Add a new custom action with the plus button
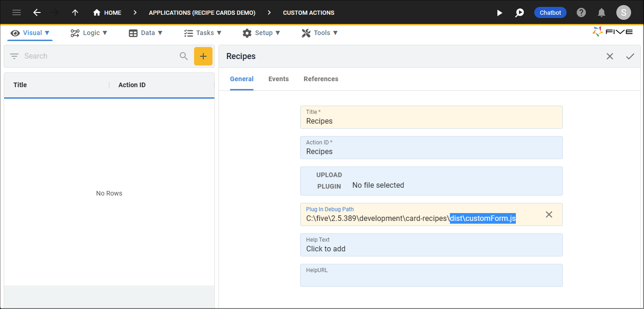 [203, 56]
